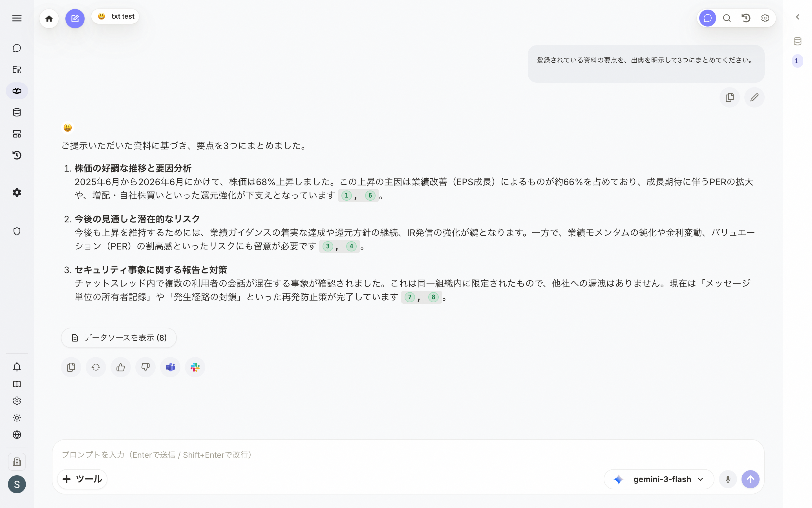Open citation reference 1
This screenshot has height=508, width=812.
tap(346, 196)
